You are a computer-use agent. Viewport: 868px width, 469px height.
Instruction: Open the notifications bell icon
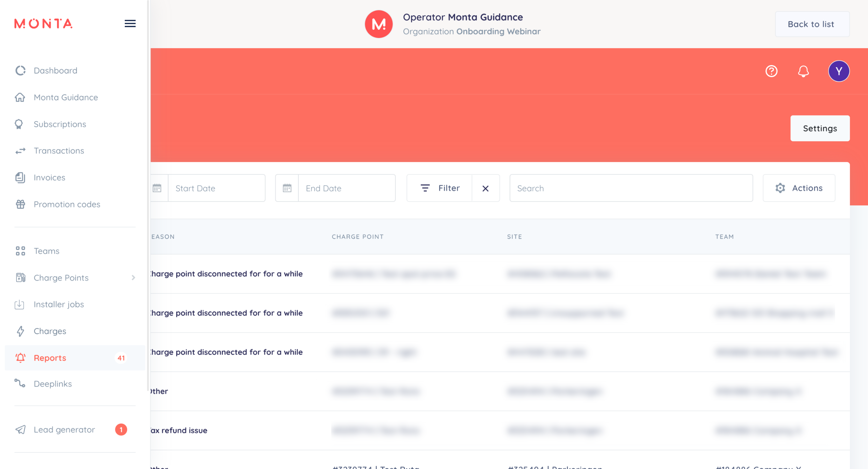(x=803, y=71)
